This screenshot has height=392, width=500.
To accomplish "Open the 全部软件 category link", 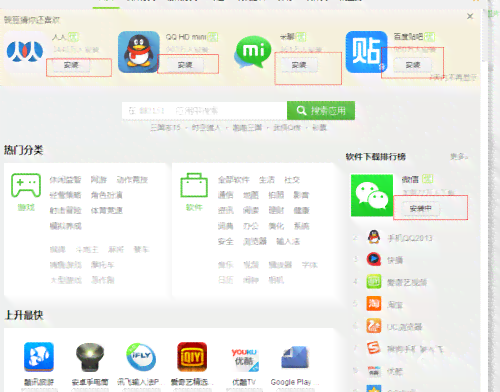I will coord(234,180).
